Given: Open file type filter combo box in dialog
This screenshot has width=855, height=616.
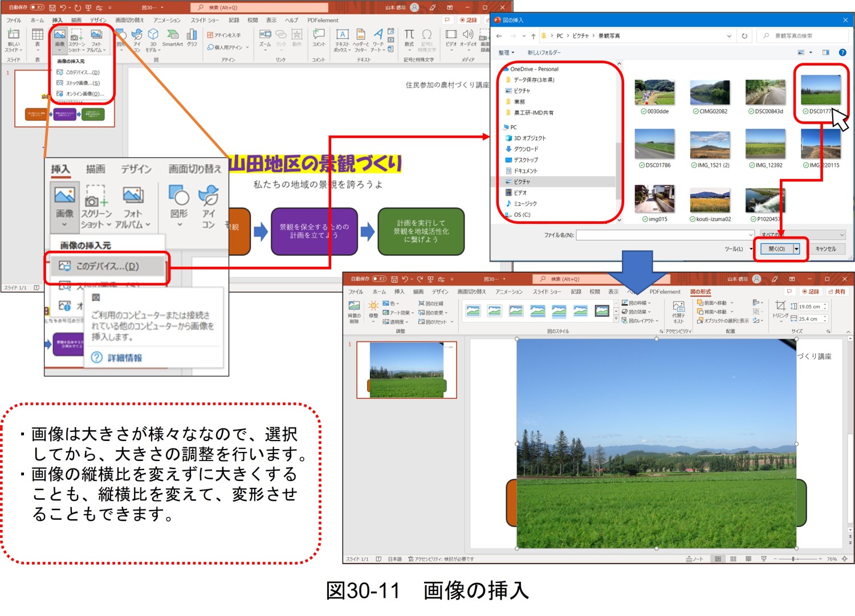Looking at the screenshot, I should tap(803, 235).
